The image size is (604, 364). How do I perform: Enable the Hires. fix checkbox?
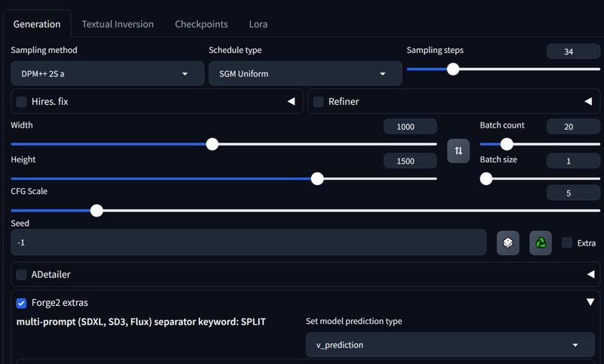tap(21, 102)
